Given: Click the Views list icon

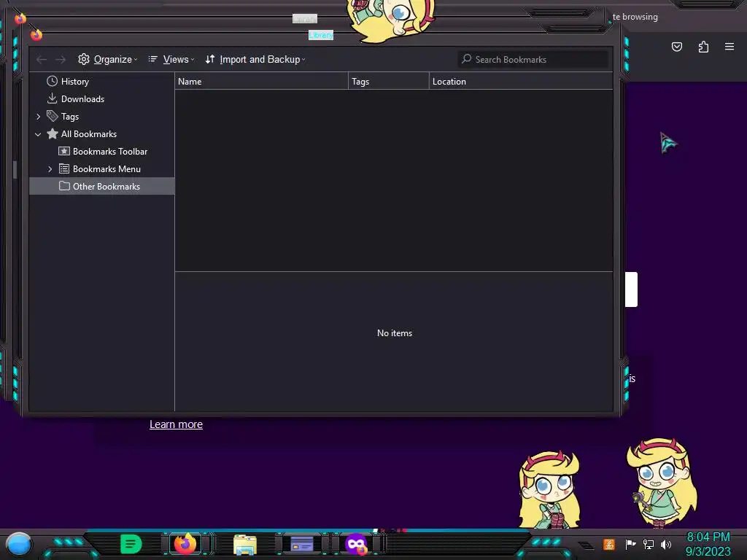Looking at the screenshot, I should pos(153,59).
